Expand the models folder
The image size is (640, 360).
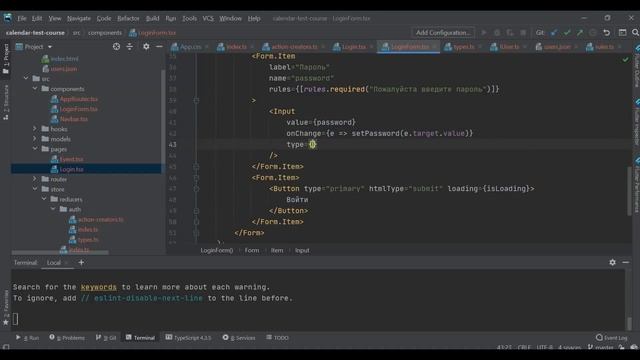35,139
